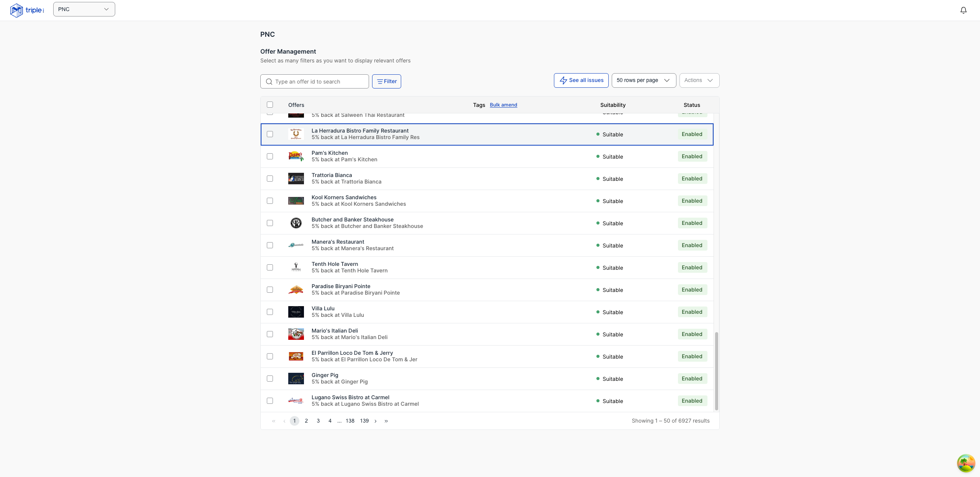Image resolution: width=980 pixels, height=477 pixels.
Task: Tick Villa Lulu offer checkbox
Action: point(270,312)
